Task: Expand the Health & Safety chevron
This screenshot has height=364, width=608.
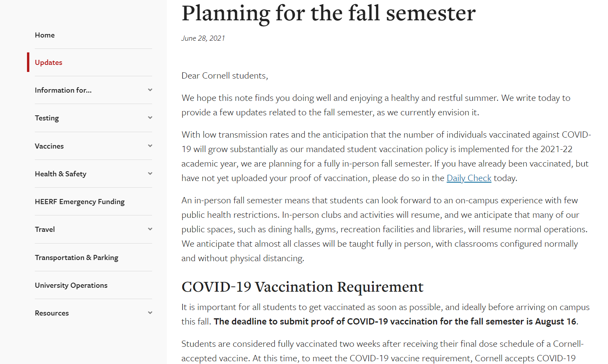Action: (x=150, y=174)
